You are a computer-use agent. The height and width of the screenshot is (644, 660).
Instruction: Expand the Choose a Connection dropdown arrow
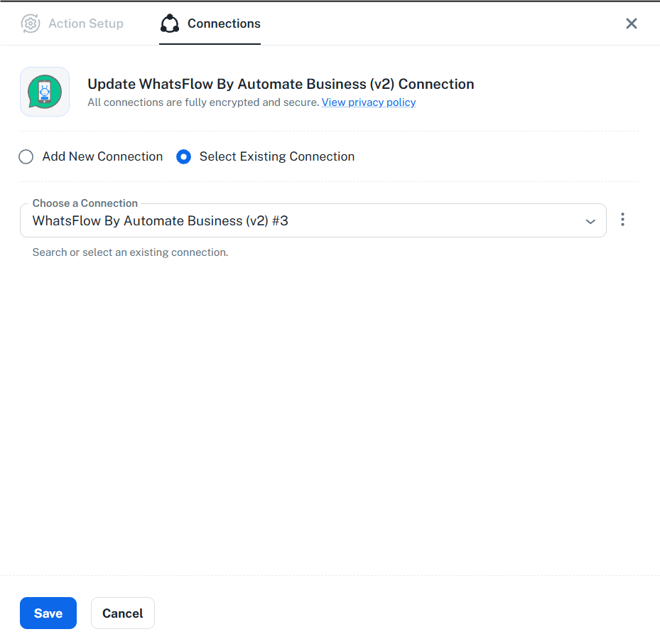click(x=590, y=221)
